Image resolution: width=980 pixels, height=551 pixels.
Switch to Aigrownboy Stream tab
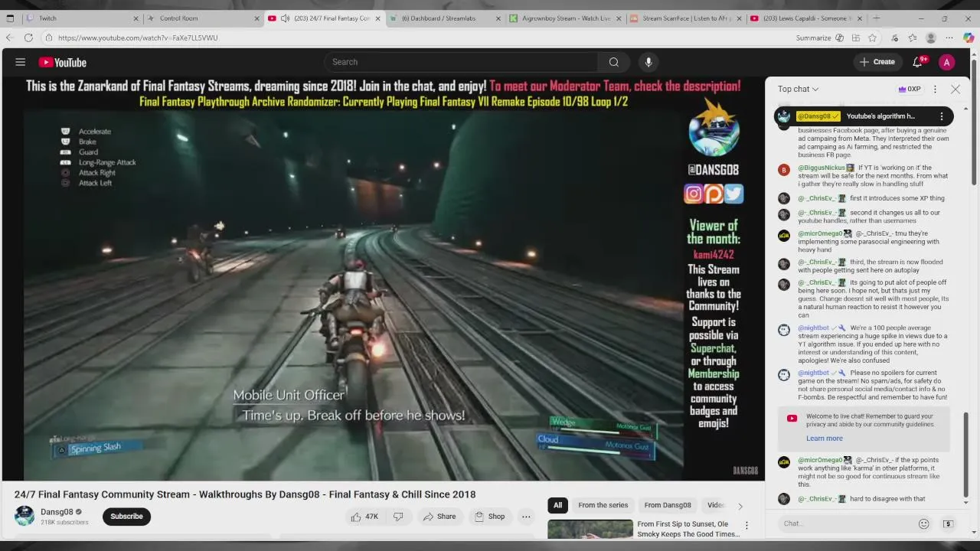click(566, 18)
